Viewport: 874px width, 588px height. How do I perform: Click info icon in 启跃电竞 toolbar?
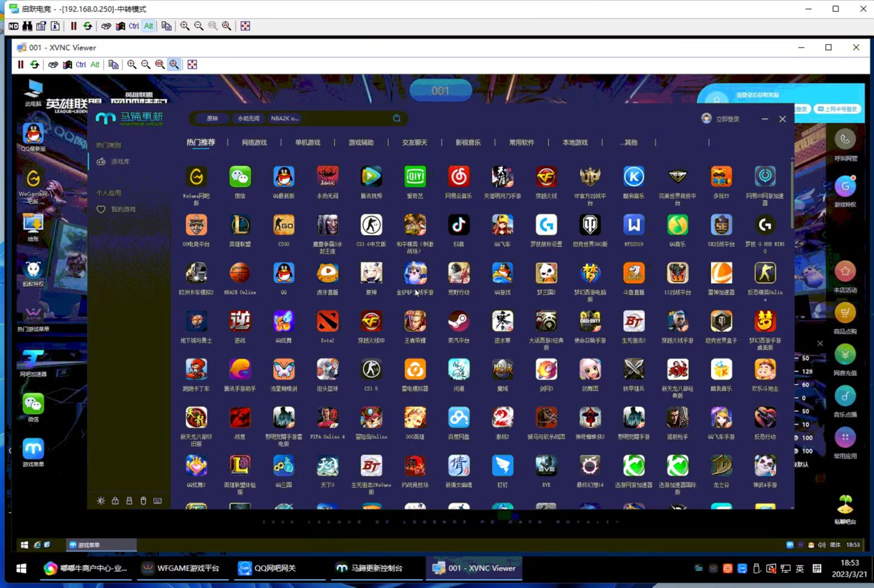[55, 26]
